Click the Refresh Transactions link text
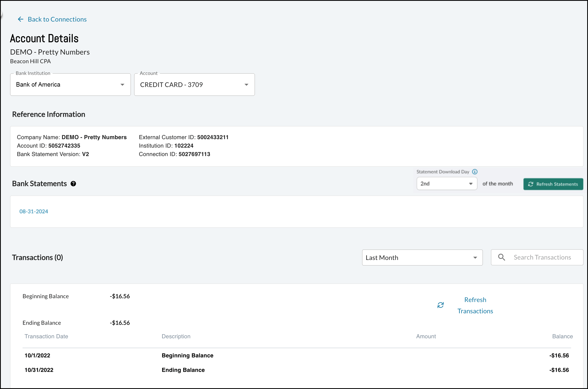Image resolution: width=588 pixels, height=389 pixels. click(475, 305)
